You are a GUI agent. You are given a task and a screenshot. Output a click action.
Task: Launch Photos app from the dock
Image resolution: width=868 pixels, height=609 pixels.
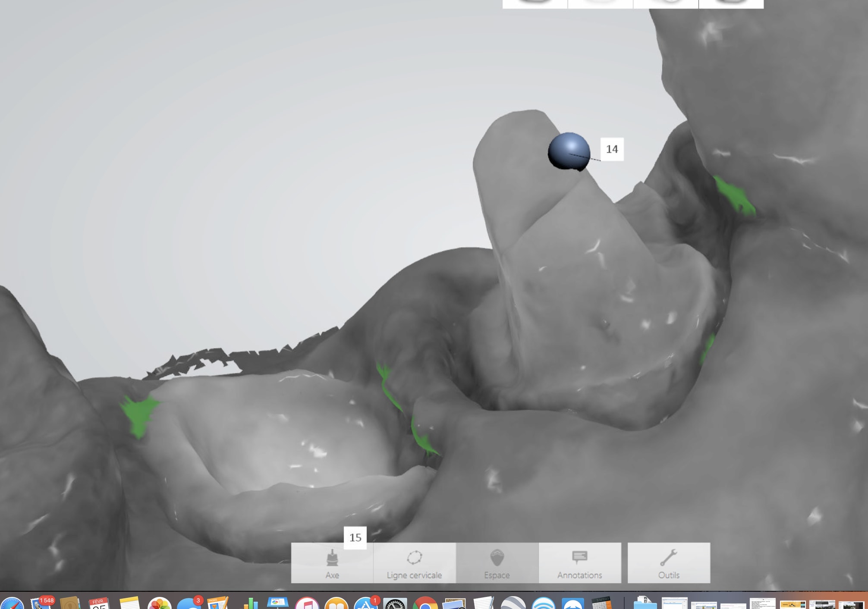coord(159,604)
